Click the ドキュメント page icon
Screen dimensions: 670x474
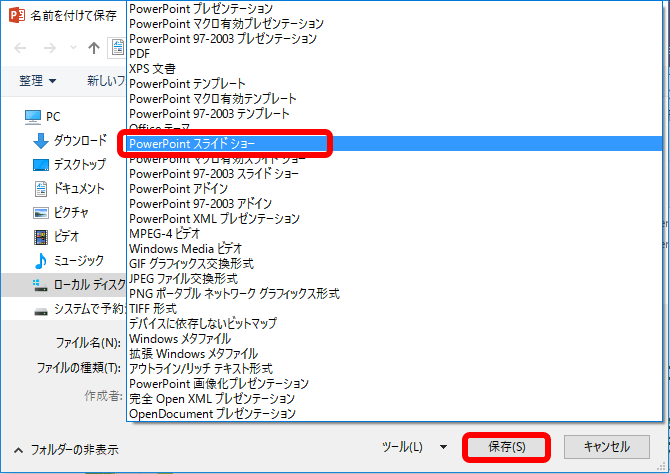tap(41, 189)
